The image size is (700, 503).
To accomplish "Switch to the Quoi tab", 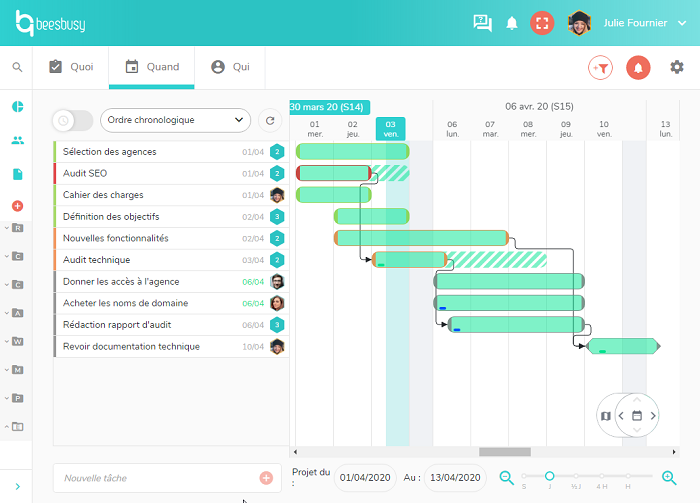I will (71, 67).
